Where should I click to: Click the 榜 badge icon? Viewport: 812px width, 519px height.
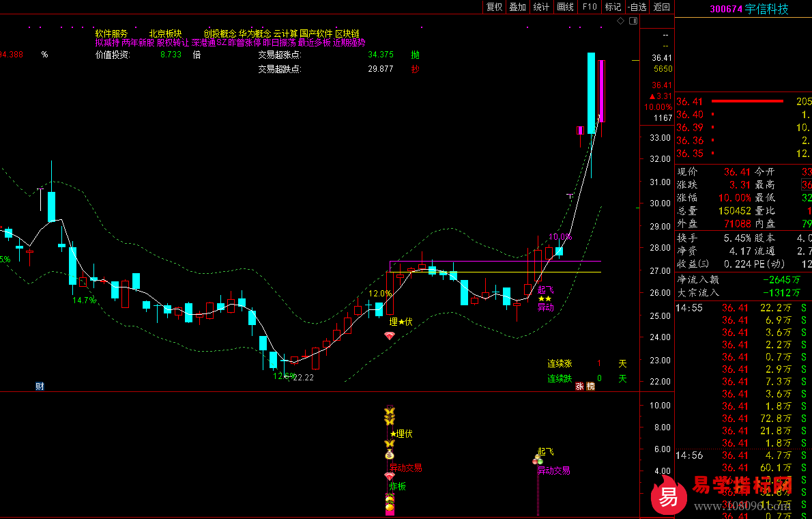[591, 387]
